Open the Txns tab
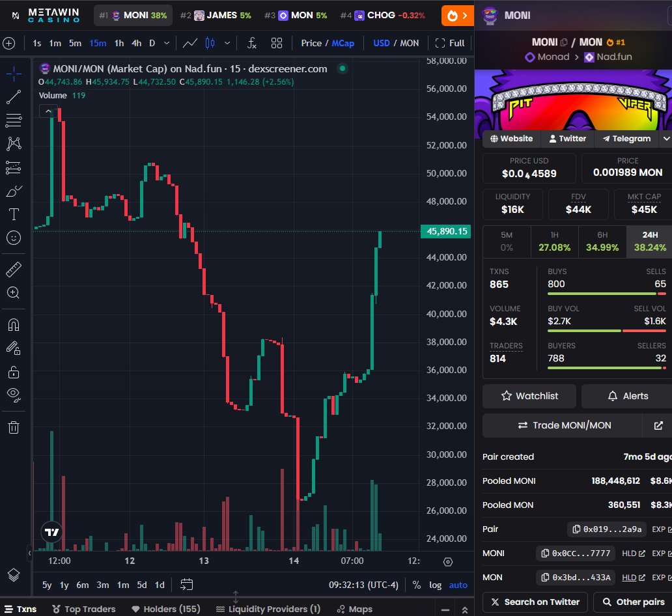This screenshot has width=672, height=616. [x=21, y=609]
